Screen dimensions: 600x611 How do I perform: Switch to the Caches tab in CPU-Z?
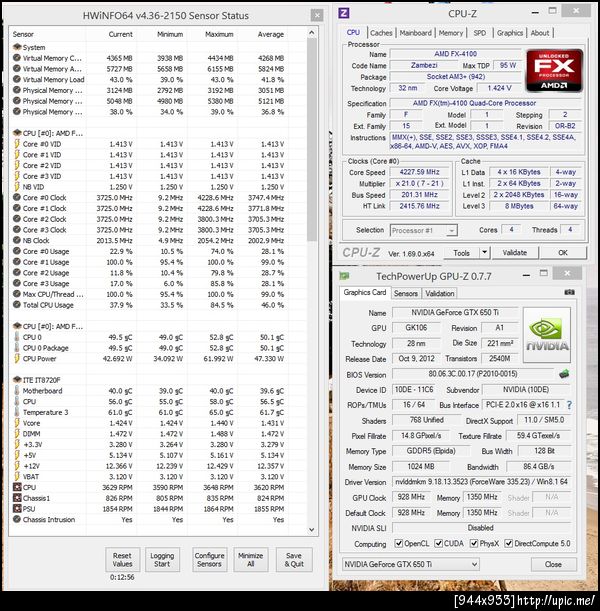(x=381, y=33)
